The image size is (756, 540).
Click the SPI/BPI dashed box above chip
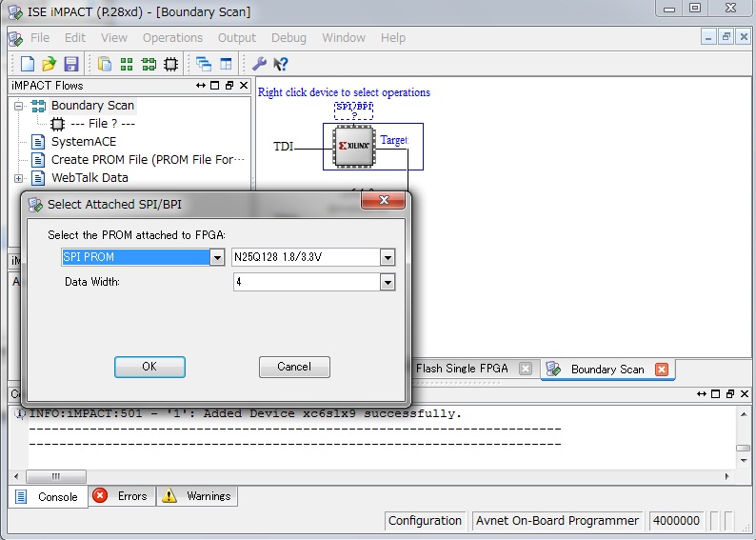[353, 110]
